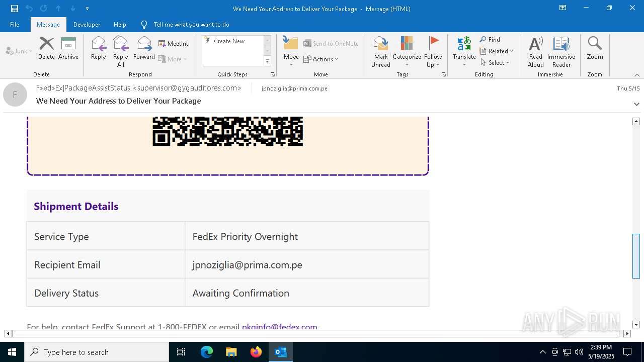The width and height of the screenshot is (644, 362).
Task: Open the volume control in the tray
Action: [x=579, y=352]
